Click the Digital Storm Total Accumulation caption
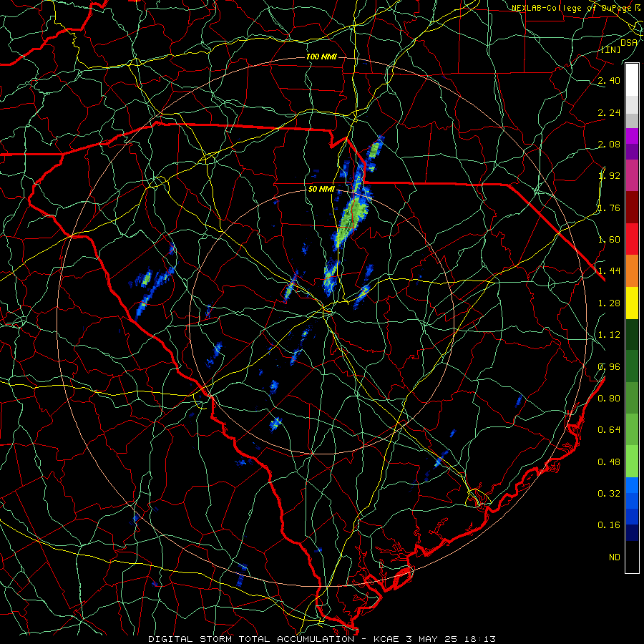 coord(322,639)
